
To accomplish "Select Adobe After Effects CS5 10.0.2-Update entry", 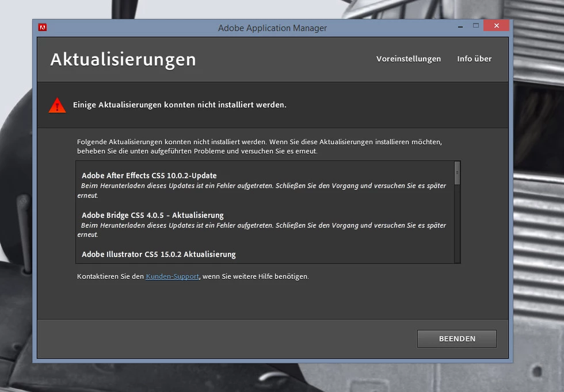I will pos(149,175).
